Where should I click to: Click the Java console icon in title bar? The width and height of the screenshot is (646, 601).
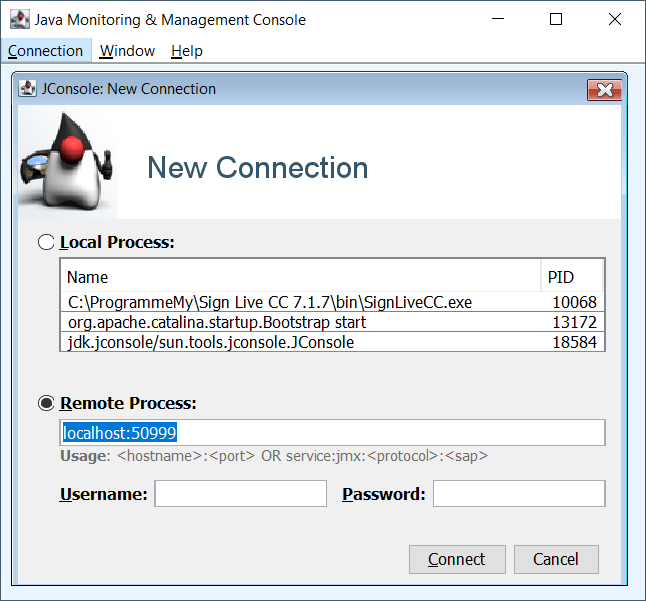pyautogui.click(x=19, y=19)
